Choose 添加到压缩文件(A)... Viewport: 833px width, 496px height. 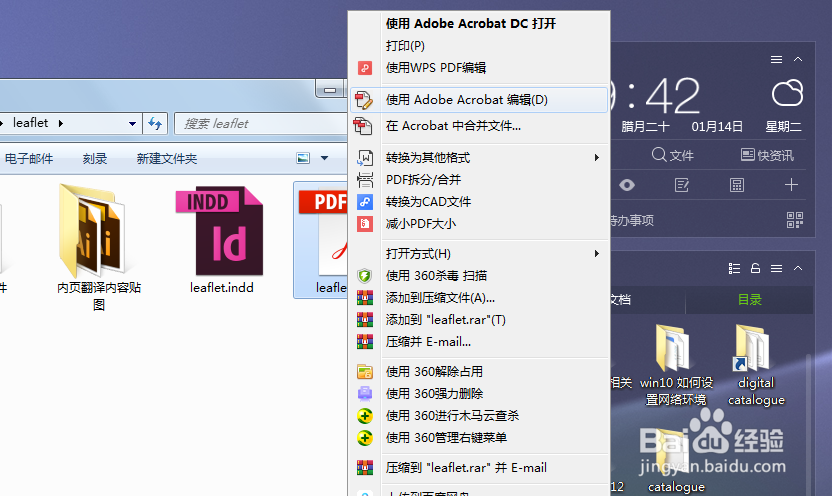(440, 298)
